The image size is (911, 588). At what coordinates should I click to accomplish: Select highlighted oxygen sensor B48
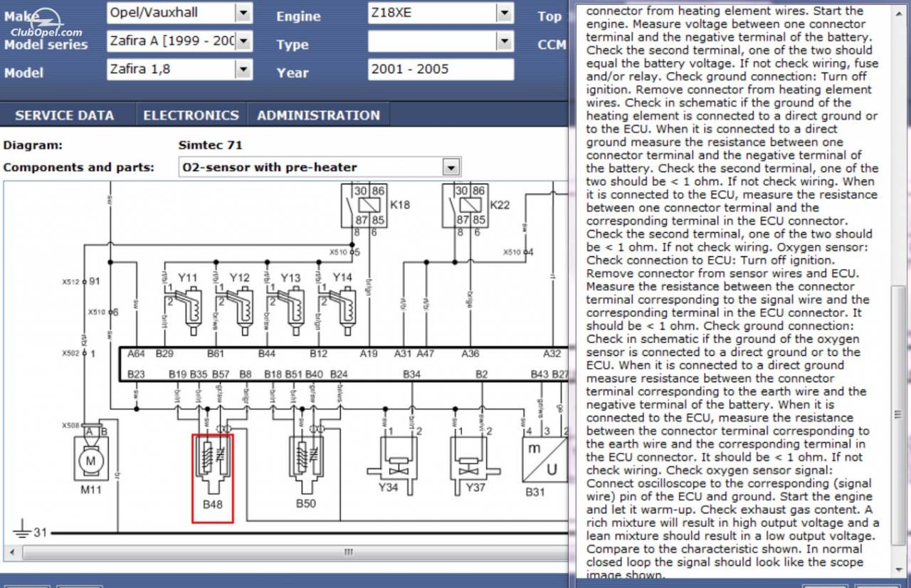213,478
